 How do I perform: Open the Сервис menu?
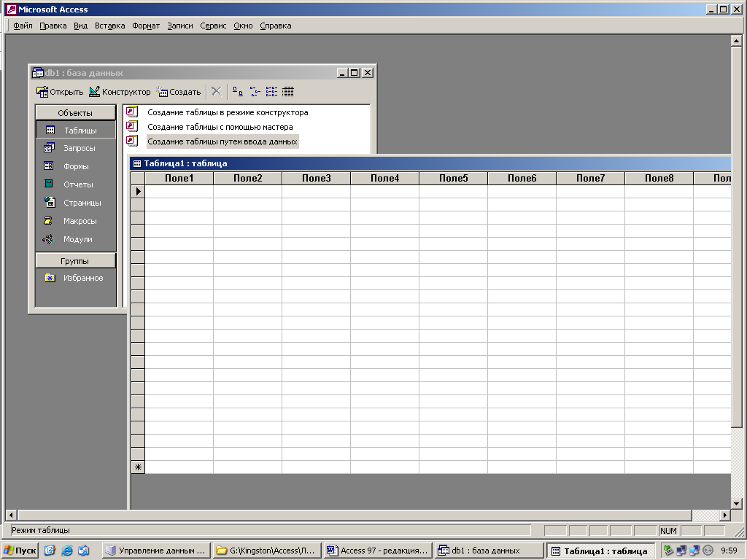click(213, 26)
